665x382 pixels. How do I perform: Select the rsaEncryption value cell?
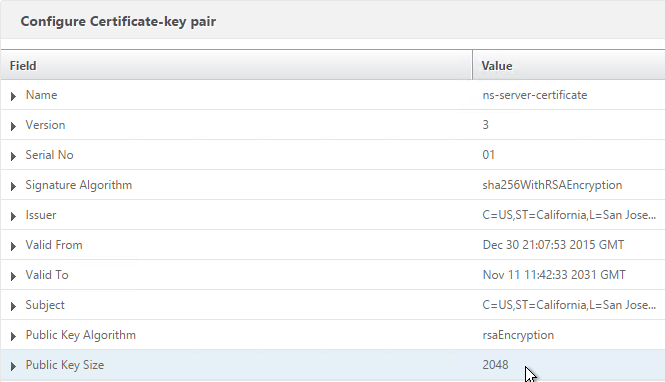pyautogui.click(x=518, y=335)
